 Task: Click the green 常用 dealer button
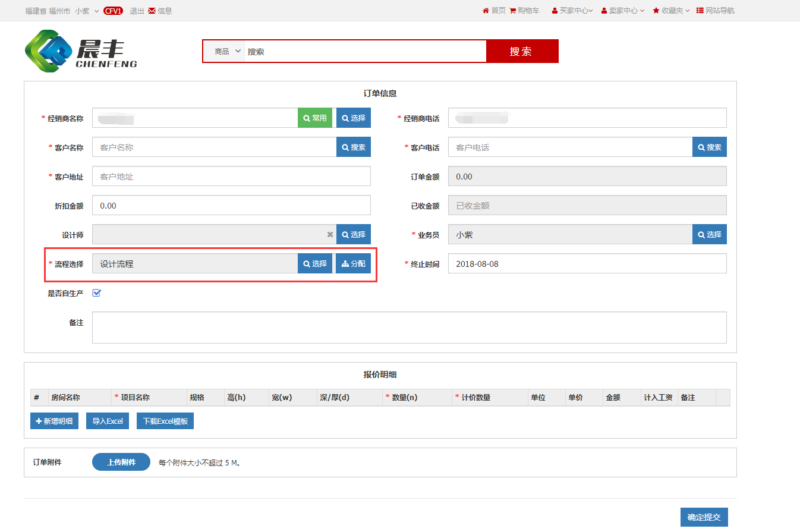point(315,118)
